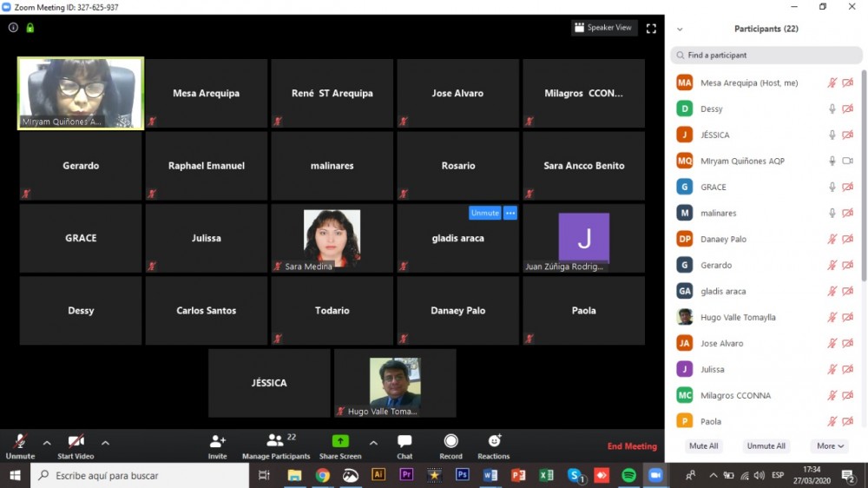868x488 pixels.
Task: Open Manage Participants from toolbar
Action: pos(276,442)
